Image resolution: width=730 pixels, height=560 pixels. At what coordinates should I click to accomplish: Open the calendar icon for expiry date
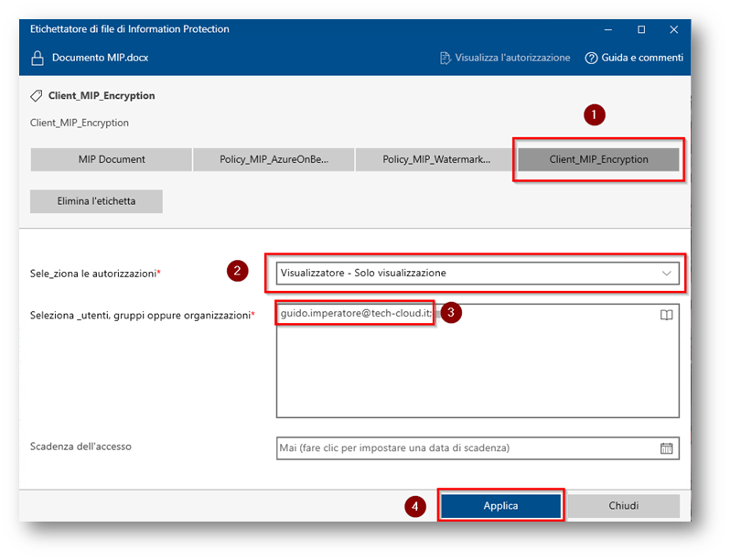[666, 447]
